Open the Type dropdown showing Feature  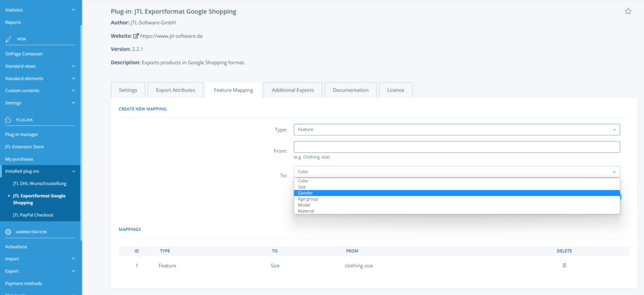pos(457,130)
